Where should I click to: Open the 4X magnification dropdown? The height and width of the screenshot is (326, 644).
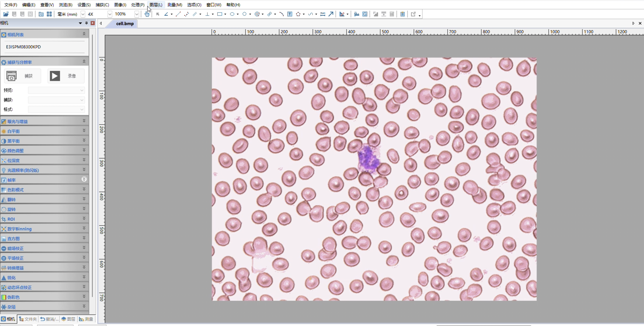(110, 14)
